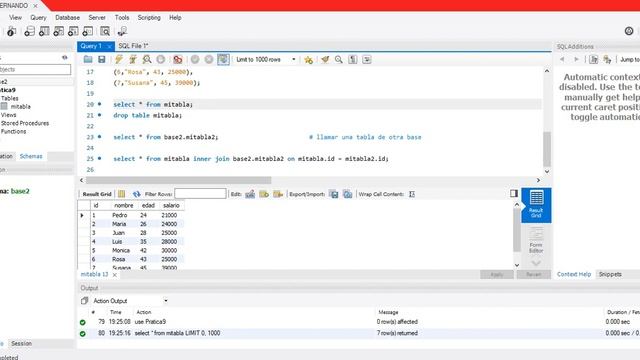This screenshot has height=360, width=640.
Task: Toggle word wrap icon in query toolbar
Action: tap(367, 60)
